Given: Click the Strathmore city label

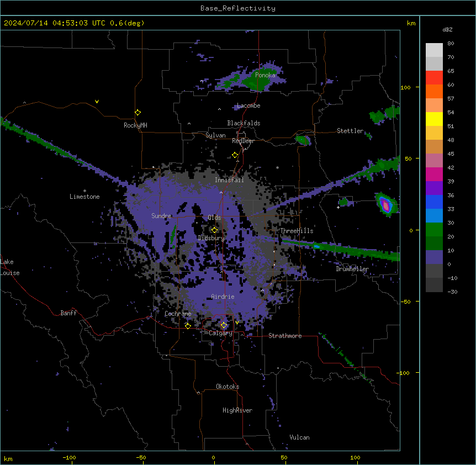Looking at the screenshot, I should click(x=285, y=336).
